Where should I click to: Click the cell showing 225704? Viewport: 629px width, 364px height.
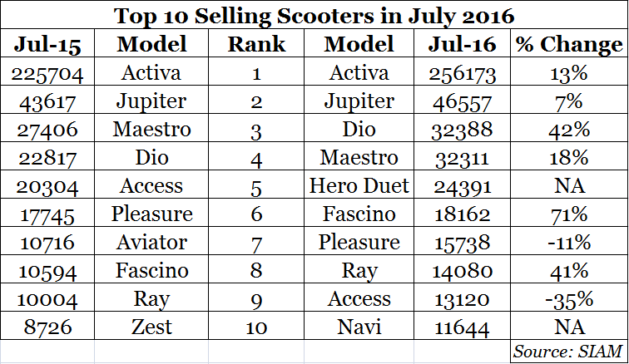(47, 74)
